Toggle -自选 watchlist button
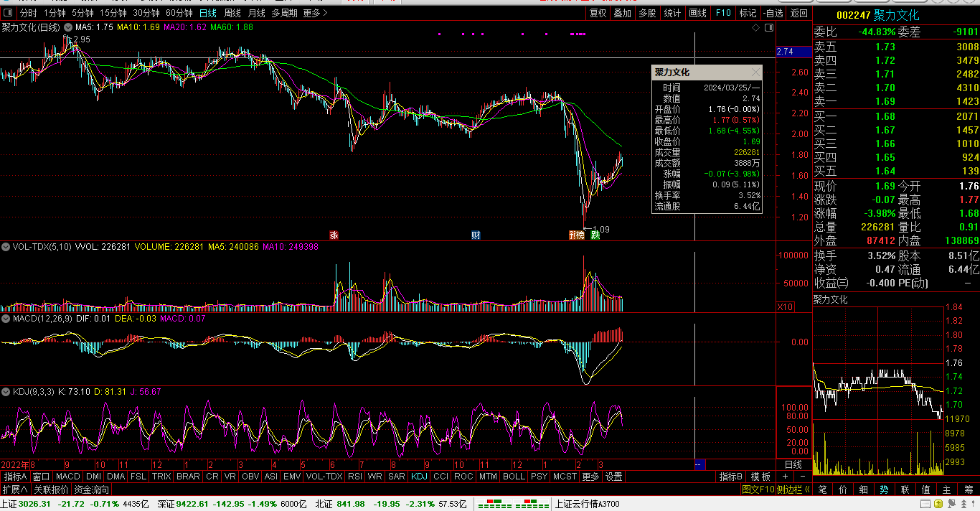The height and width of the screenshot is (511, 980). [773, 13]
